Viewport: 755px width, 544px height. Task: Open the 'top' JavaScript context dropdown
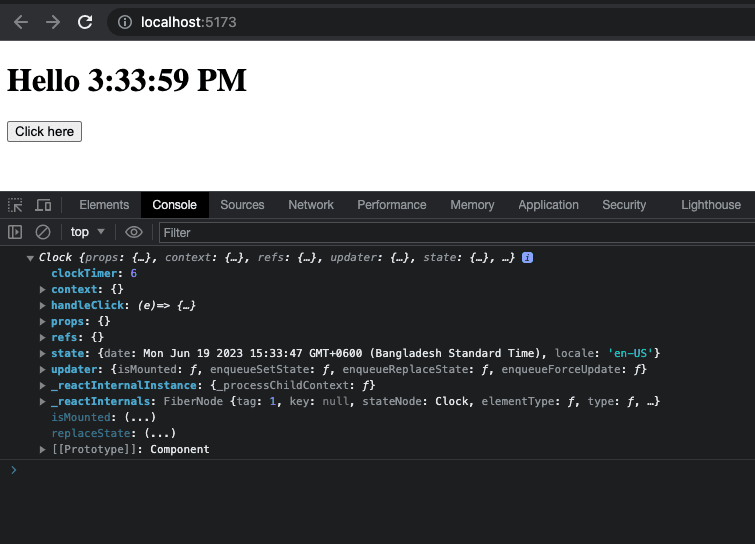pyautogui.click(x=88, y=233)
